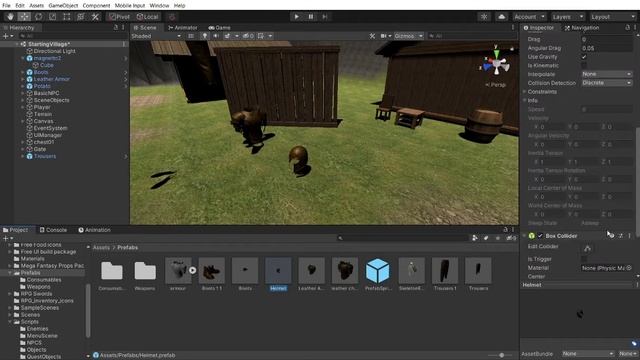This screenshot has width=640, height=360.
Task: Select Trousers in the Hierarchy
Action: (x=45, y=156)
